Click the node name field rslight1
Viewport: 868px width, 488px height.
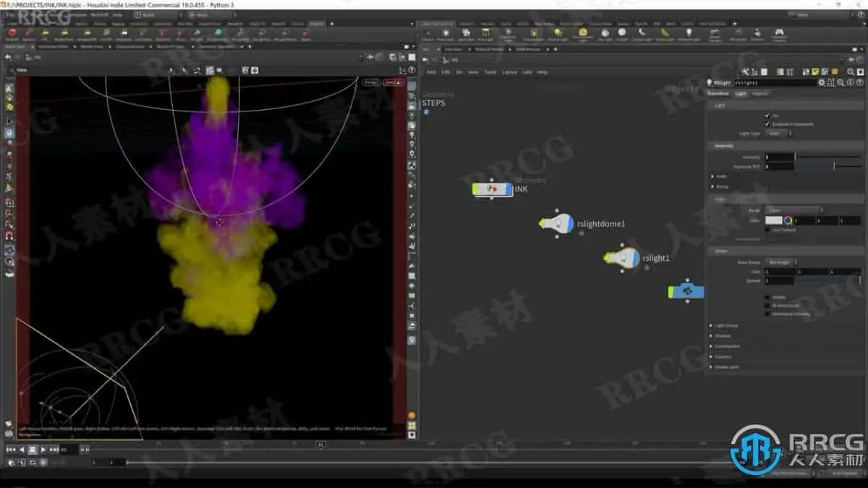click(775, 82)
